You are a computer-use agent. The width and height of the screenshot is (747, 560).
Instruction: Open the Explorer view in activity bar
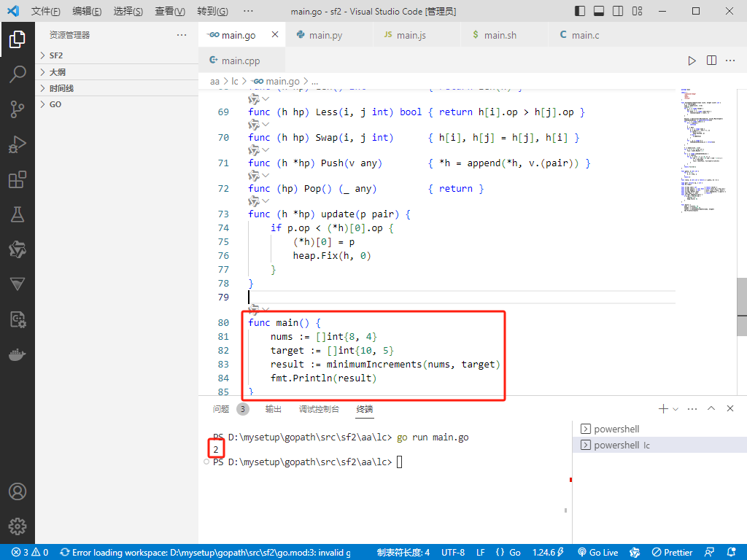click(x=18, y=39)
